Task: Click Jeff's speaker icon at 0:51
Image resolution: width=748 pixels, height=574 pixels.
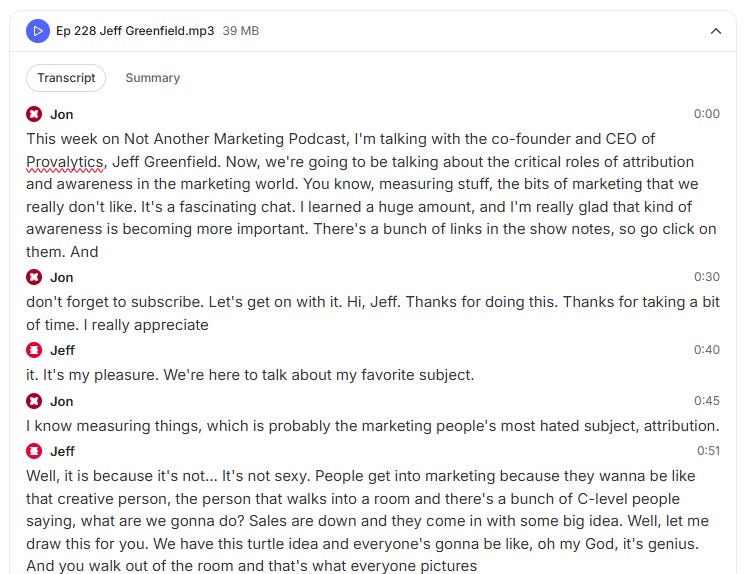Action: 35,451
